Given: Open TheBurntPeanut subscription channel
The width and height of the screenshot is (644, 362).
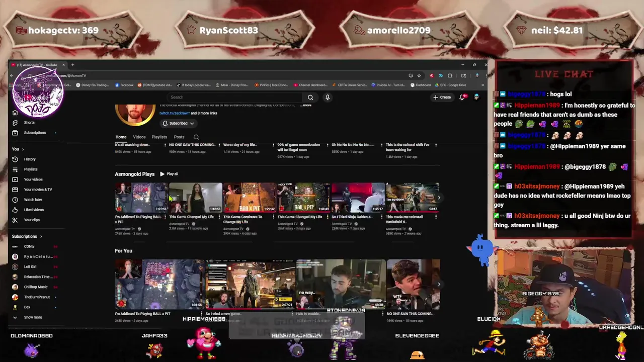Looking at the screenshot, I should click(37, 297).
